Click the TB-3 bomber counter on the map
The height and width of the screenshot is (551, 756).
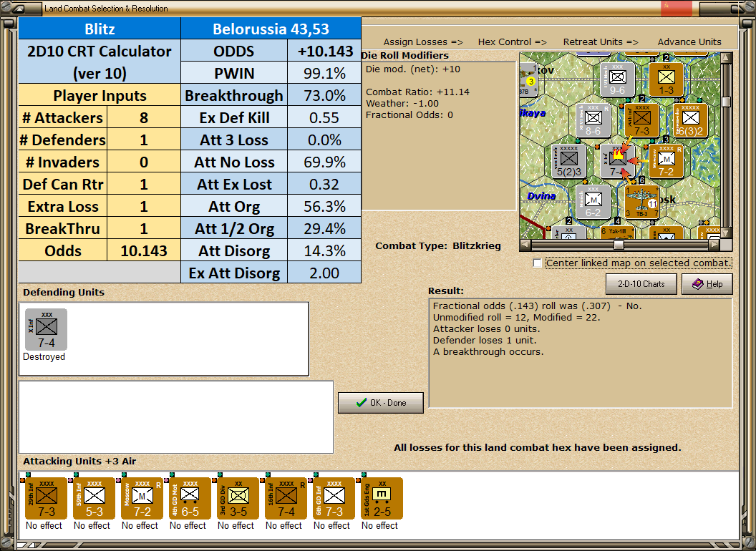(x=641, y=202)
